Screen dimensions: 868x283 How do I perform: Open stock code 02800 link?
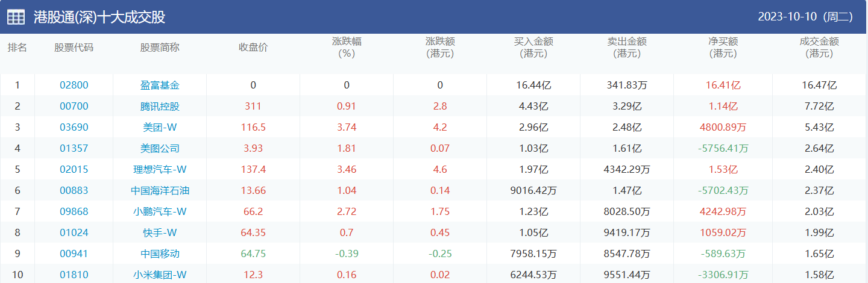pos(74,86)
